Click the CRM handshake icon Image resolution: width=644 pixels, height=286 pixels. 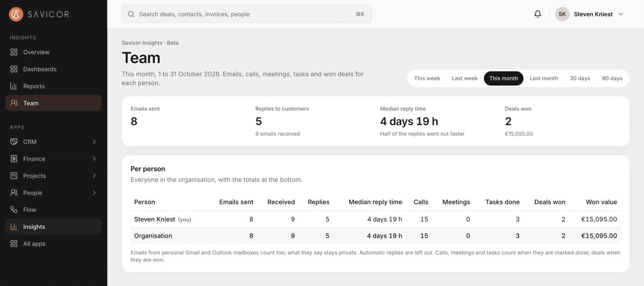click(x=14, y=142)
